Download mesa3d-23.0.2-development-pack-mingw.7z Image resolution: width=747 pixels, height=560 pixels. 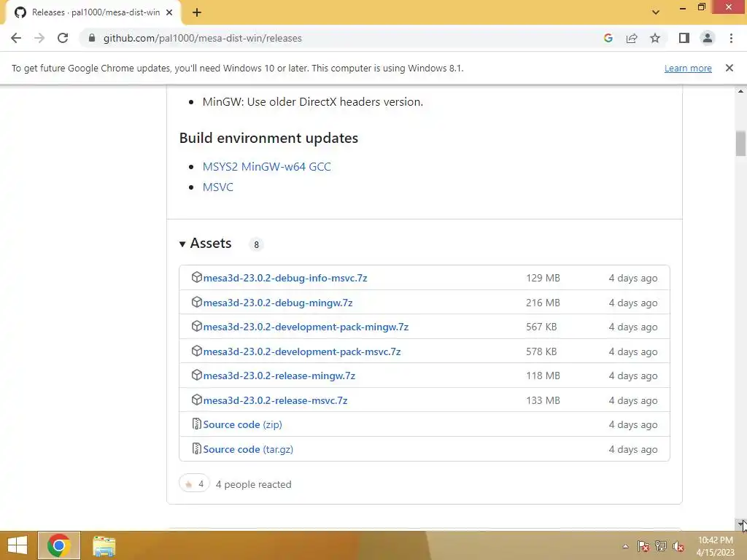(x=306, y=327)
